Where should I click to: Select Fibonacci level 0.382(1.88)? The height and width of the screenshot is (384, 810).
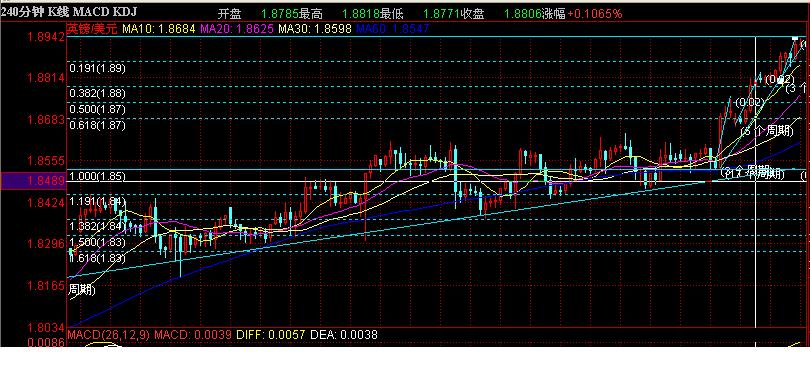point(97,94)
